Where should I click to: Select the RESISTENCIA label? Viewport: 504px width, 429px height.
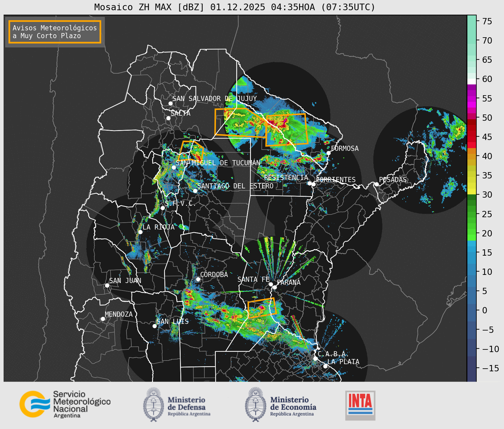point(286,178)
